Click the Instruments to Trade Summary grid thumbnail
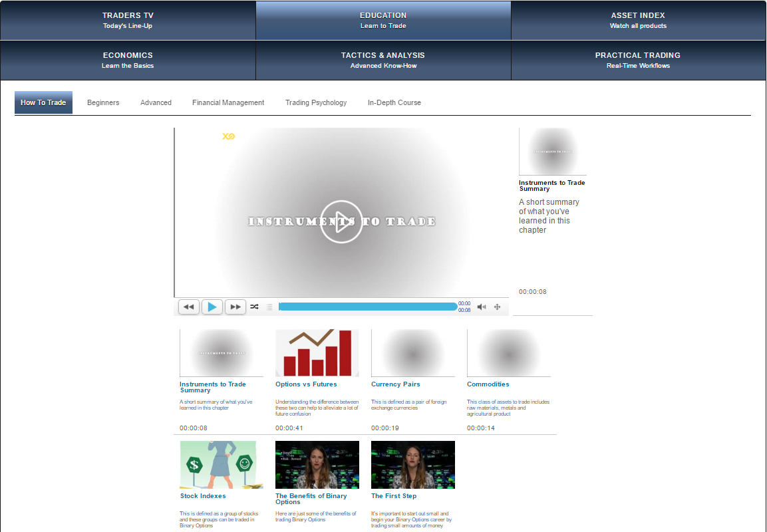Screen dimensions: 767x532 [x=222, y=352]
